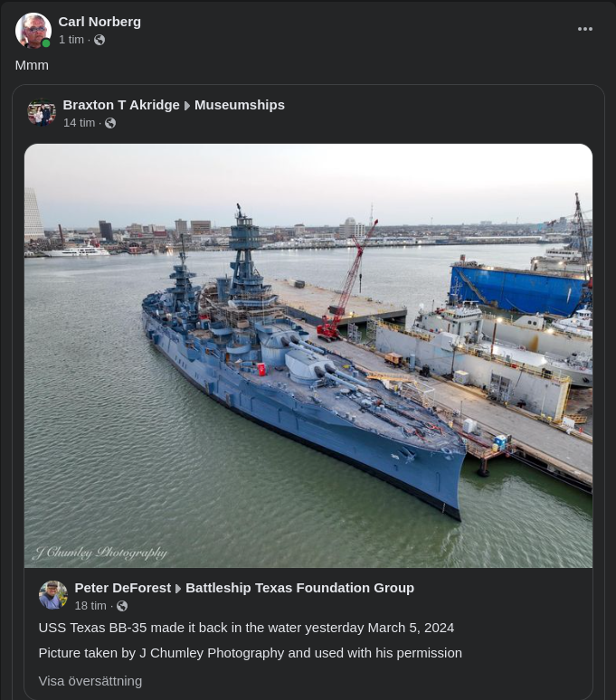Click Braxton T Akridge's avatar

point(42,113)
